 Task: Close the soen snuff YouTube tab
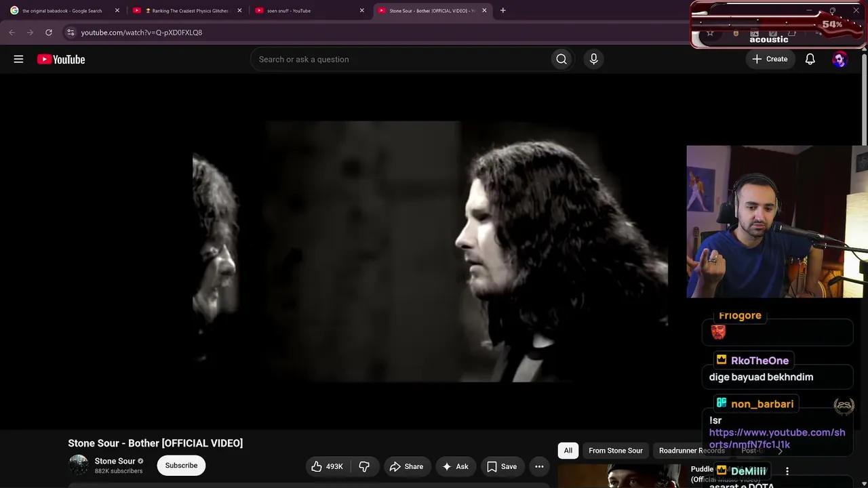coord(361,10)
